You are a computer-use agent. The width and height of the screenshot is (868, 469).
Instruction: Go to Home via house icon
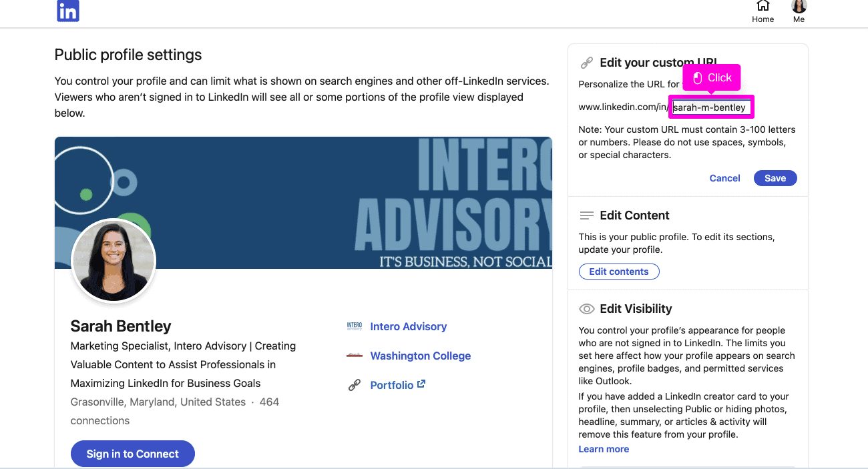(x=763, y=6)
